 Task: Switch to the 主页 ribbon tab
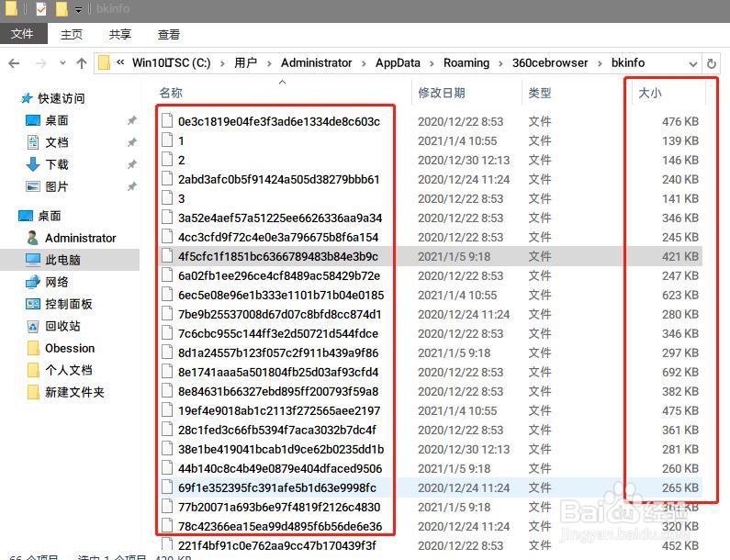click(x=72, y=35)
